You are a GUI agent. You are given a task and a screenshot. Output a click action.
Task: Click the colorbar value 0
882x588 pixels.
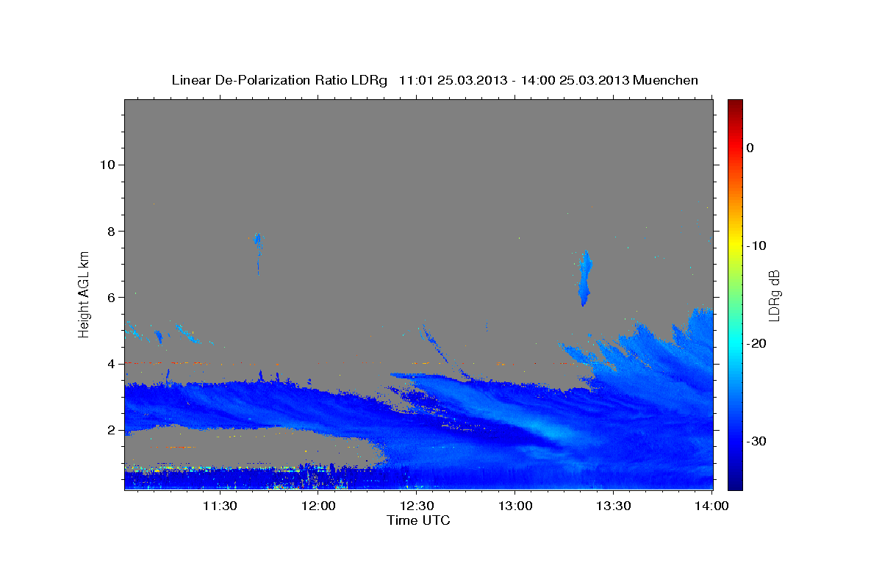[x=750, y=148]
